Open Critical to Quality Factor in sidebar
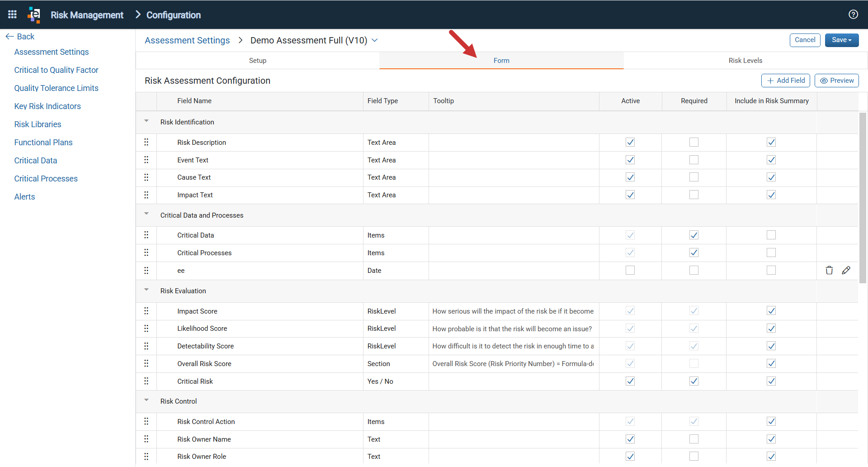Viewport: 868px width, 467px height. [56, 70]
